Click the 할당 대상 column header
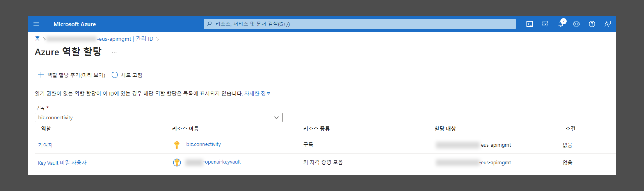This screenshot has width=644, height=191. 445,129
